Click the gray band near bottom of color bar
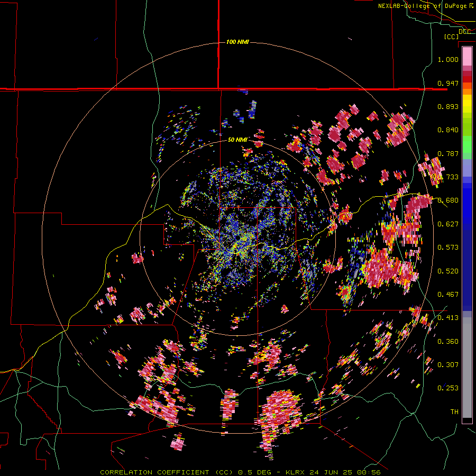 point(467,368)
